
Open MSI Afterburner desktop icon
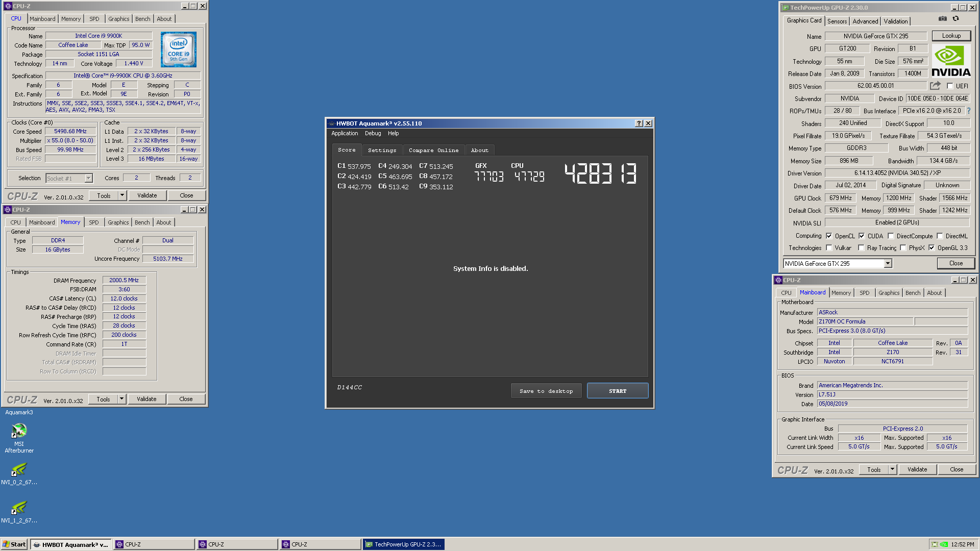point(19,438)
